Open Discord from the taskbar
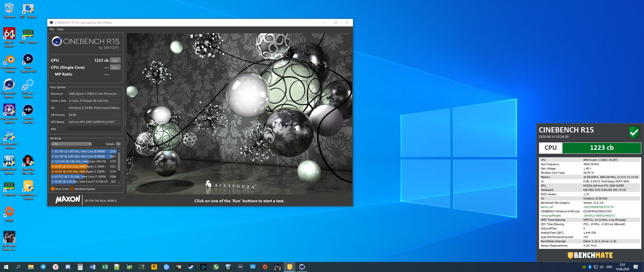The image size is (644, 272). pos(68,267)
